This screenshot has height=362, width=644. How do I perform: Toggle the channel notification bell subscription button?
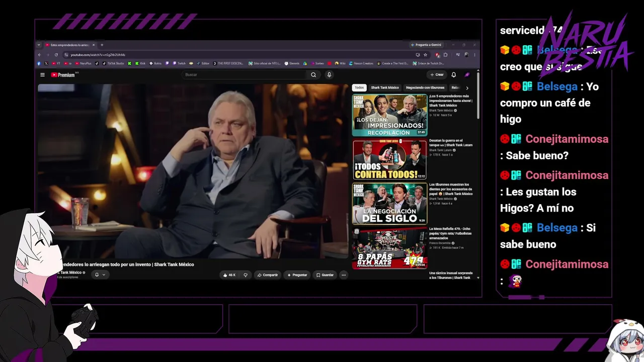100,275
